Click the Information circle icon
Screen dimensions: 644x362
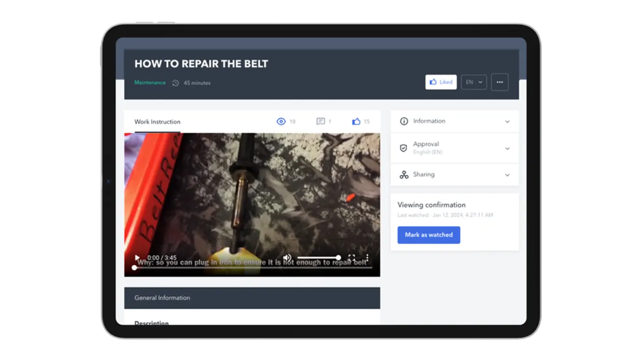pos(404,121)
